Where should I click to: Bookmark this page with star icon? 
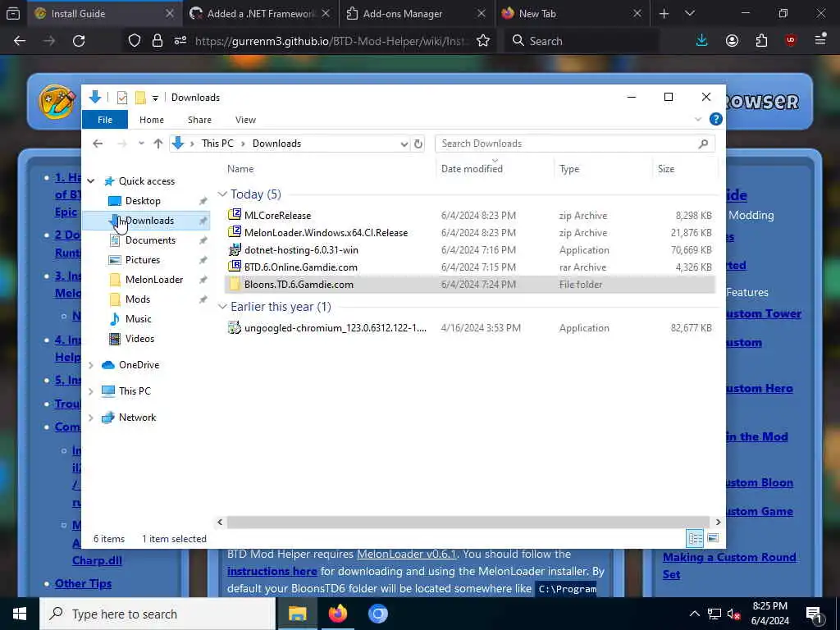[482, 41]
